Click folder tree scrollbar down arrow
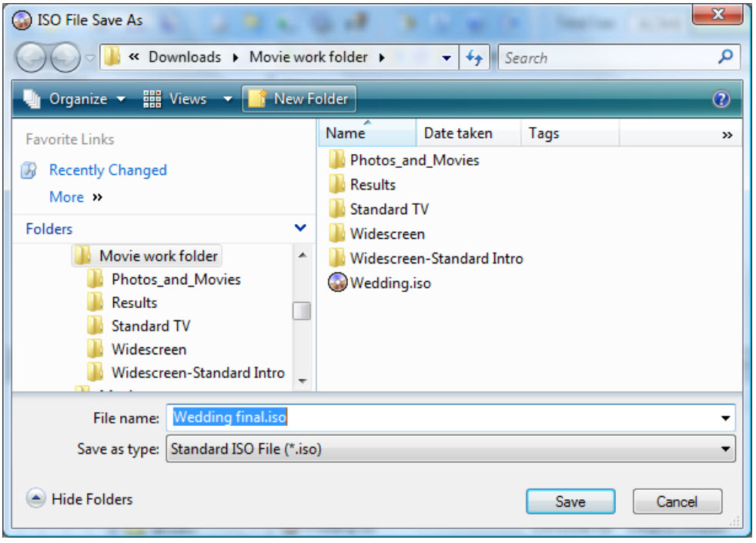 coord(303,381)
